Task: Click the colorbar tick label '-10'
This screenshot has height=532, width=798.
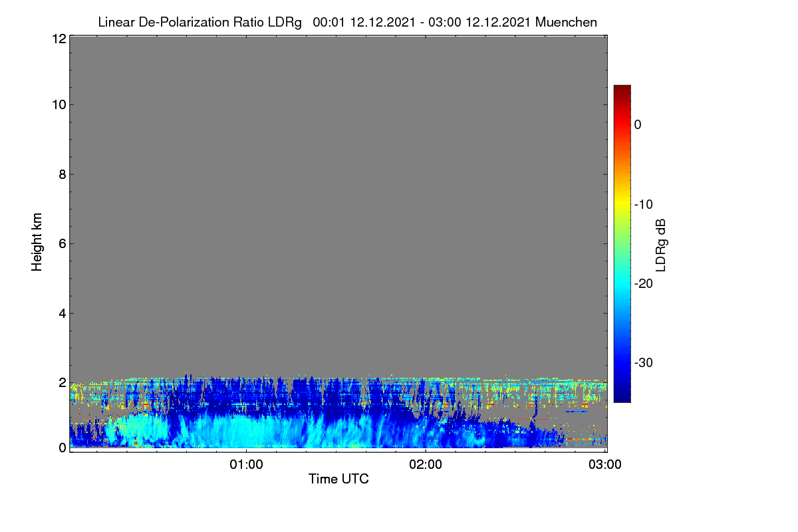Action: click(643, 204)
